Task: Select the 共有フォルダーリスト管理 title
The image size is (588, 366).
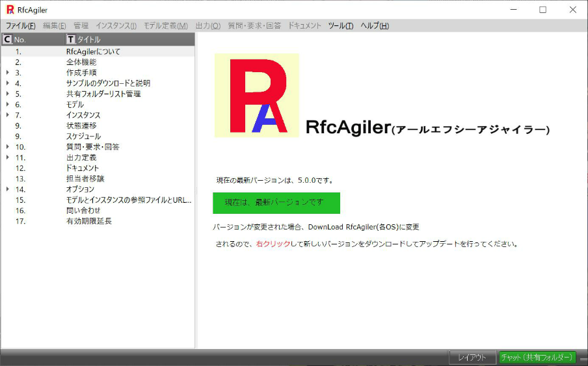Action: click(103, 94)
